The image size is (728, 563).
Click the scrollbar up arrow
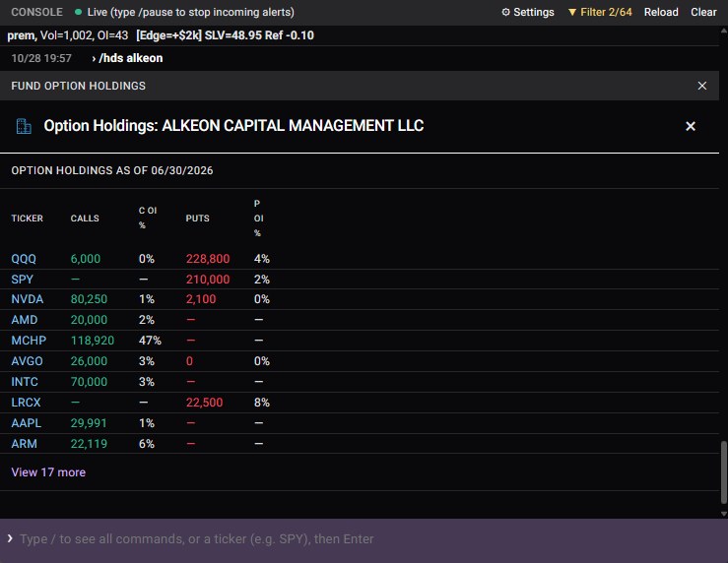tap(723, 31)
